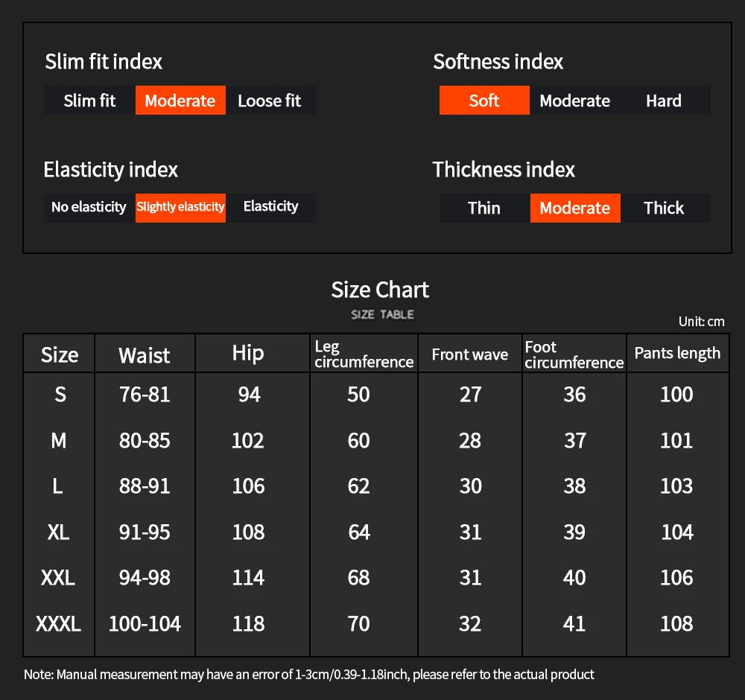Choose Moderate under Thickness index
745x700 pixels.
coord(574,208)
